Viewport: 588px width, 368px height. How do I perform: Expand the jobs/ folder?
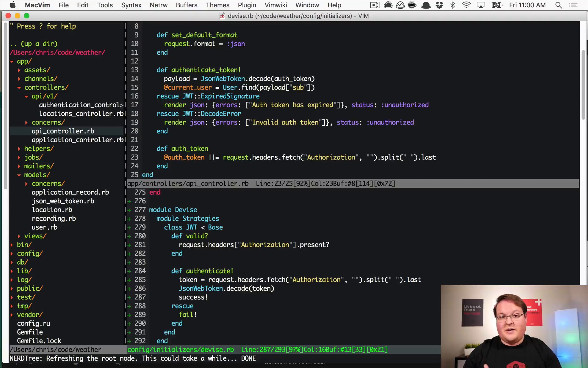[x=19, y=157]
